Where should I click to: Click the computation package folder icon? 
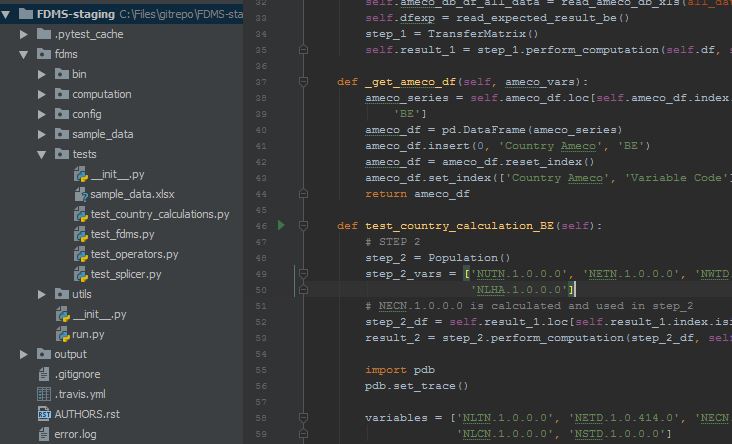(62, 94)
